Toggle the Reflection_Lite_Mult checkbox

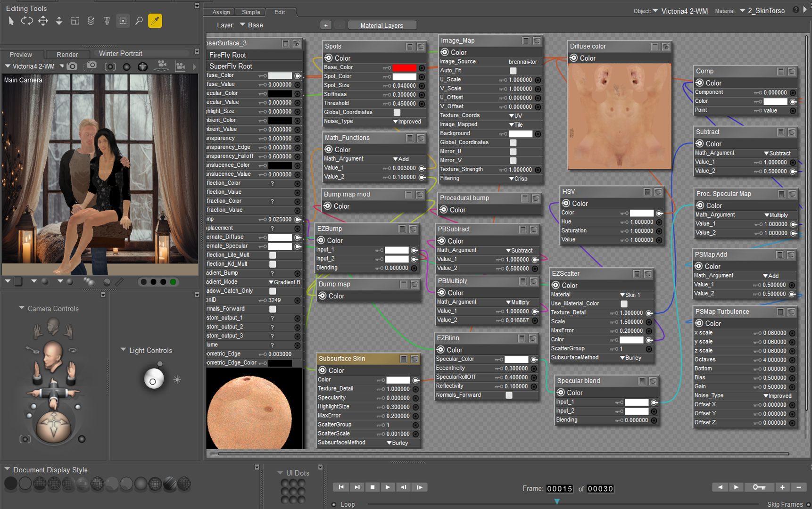point(273,255)
